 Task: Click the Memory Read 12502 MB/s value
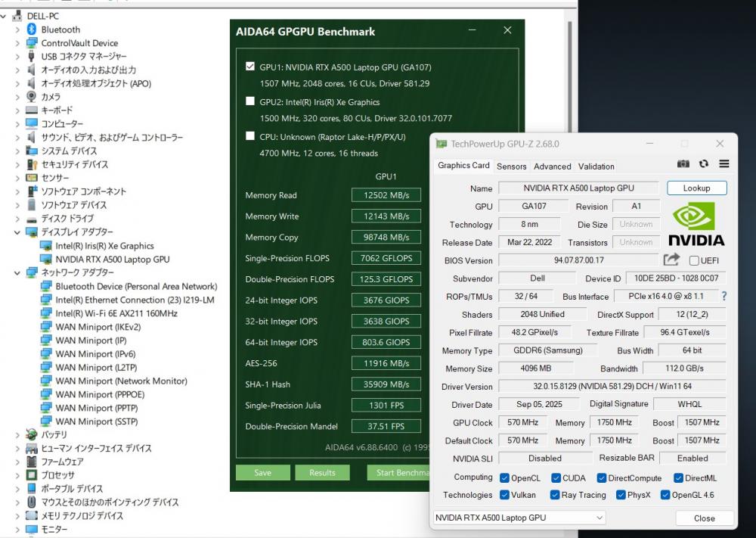pyautogui.click(x=386, y=195)
